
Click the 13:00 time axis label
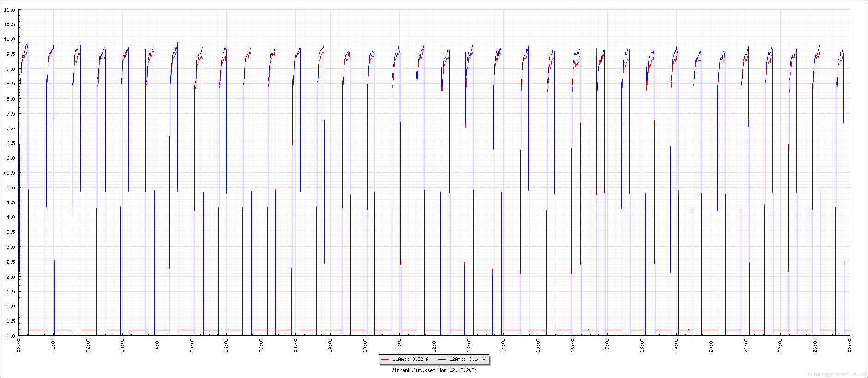(x=469, y=346)
